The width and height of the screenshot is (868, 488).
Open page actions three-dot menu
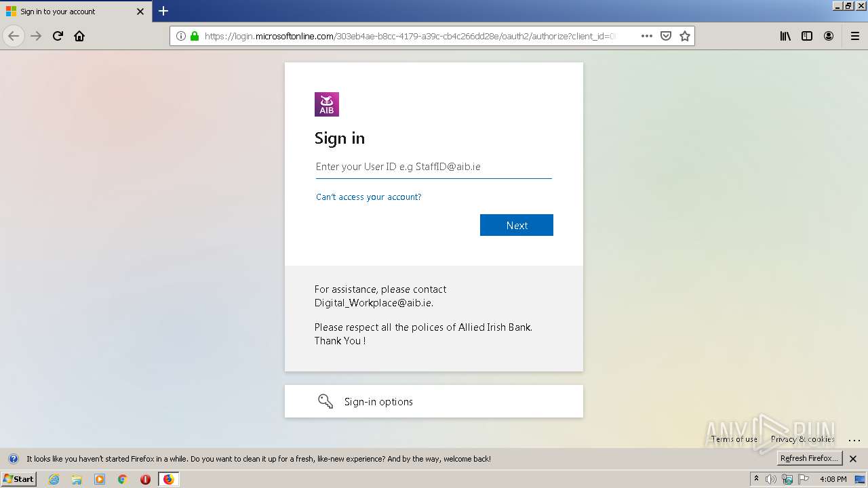click(647, 36)
